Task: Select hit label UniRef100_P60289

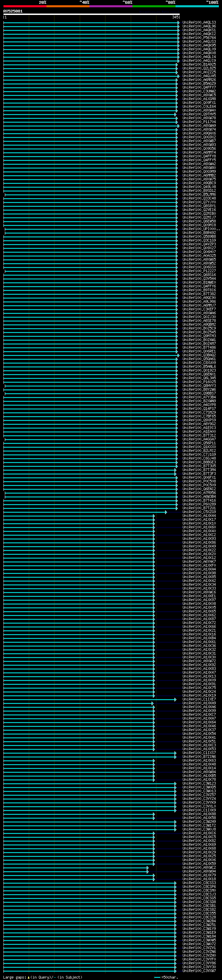Action: click(199, 504)
